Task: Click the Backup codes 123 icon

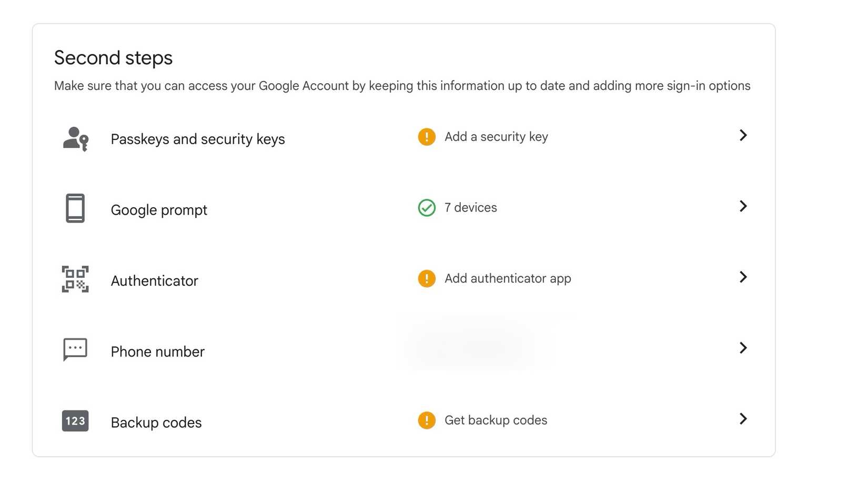Action: click(x=74, y=420)
